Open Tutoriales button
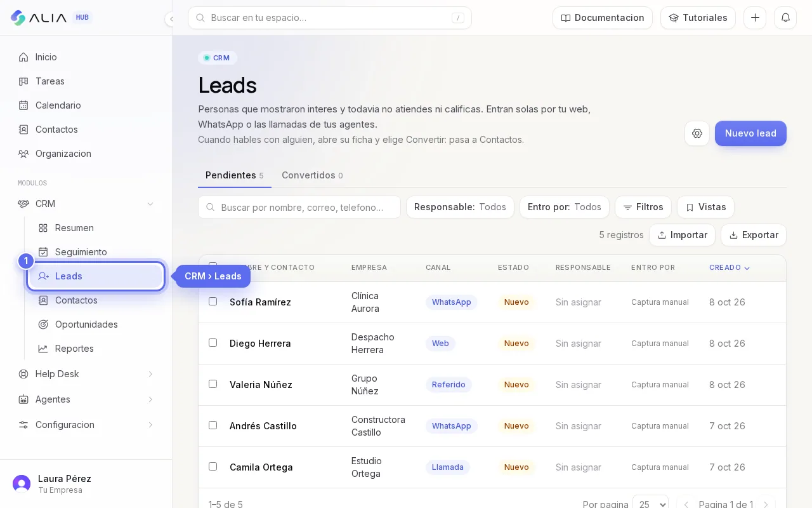This screenshot has height=508, width=812. point(698,18)
